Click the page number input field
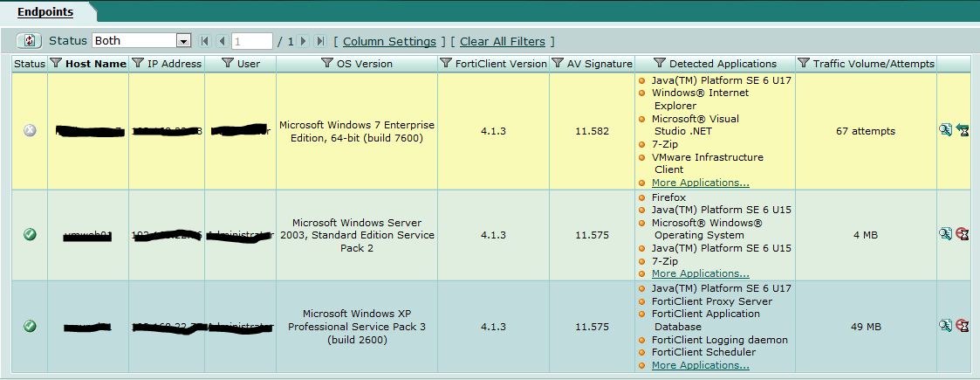This screenshot has width=980, height=380. (x=252, y=41)
